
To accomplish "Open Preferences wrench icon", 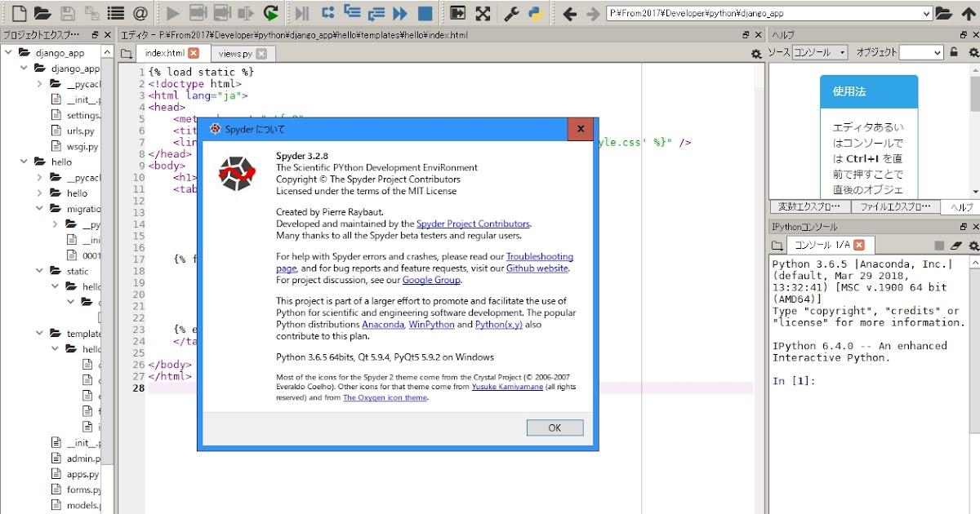I will click(x=512, y=13).
